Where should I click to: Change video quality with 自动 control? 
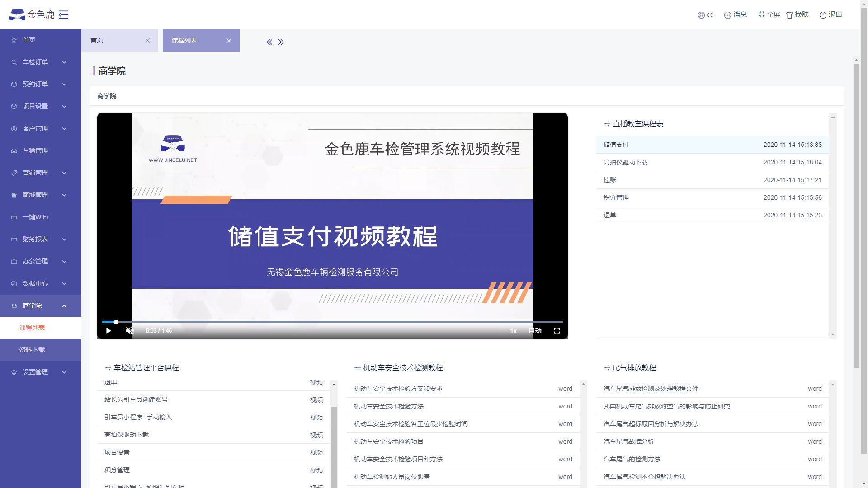(x=535, y=331)
